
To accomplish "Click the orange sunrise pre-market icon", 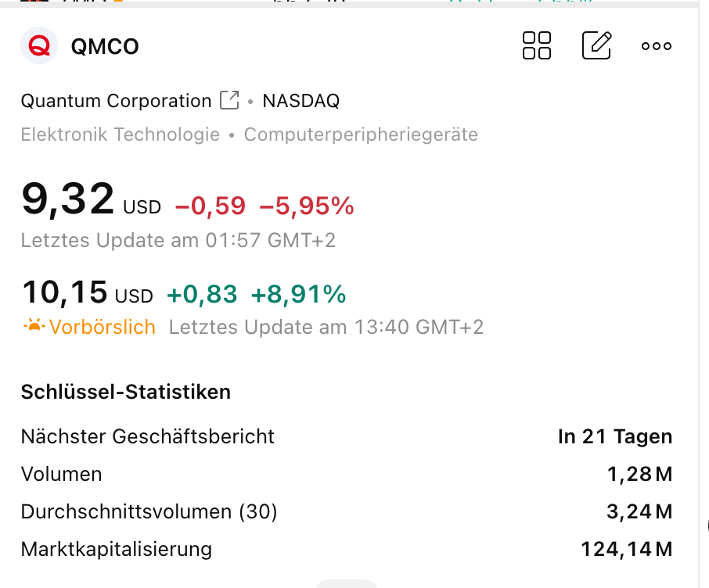I will pos(34,325).
